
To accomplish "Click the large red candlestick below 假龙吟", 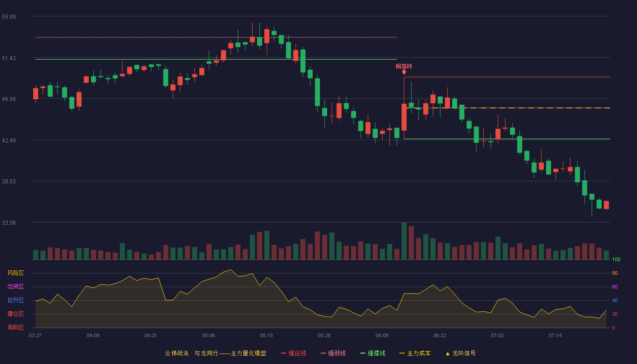I will [404, 117].
